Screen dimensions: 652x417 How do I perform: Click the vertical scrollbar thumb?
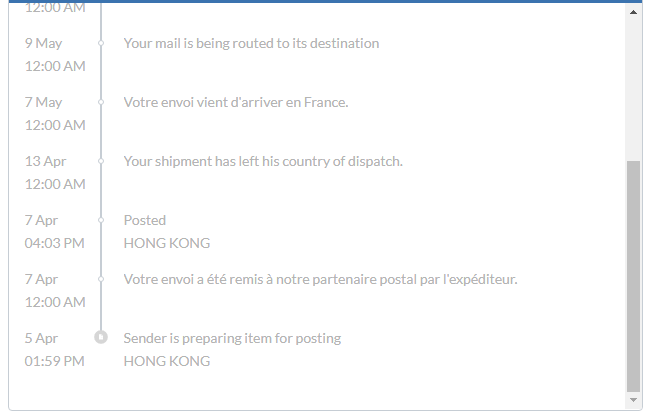633,275
